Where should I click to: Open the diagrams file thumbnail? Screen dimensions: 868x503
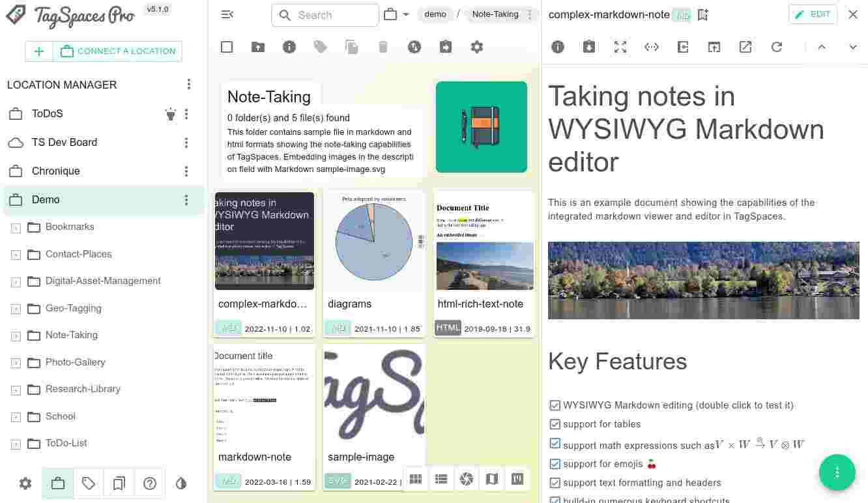(x=374, y=241)
